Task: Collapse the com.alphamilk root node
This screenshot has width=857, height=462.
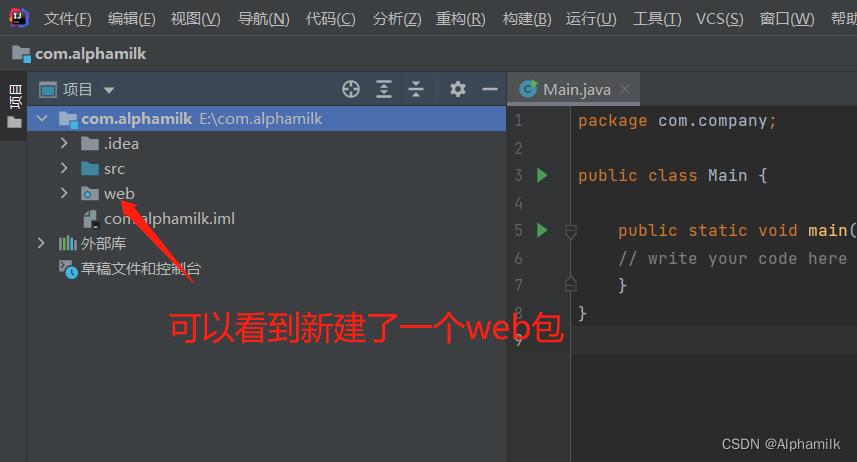Action: pos(42,119)
